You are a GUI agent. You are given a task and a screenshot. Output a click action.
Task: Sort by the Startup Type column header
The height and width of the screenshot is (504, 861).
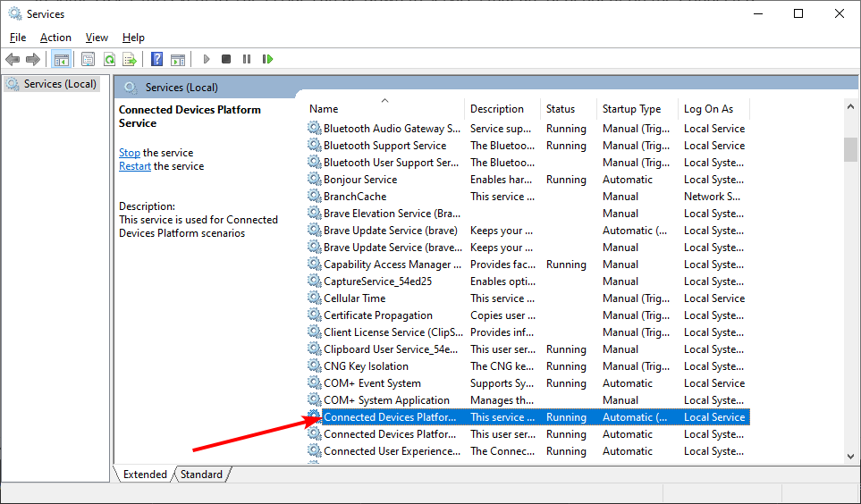pyautogui.click(x=637, y=109)
